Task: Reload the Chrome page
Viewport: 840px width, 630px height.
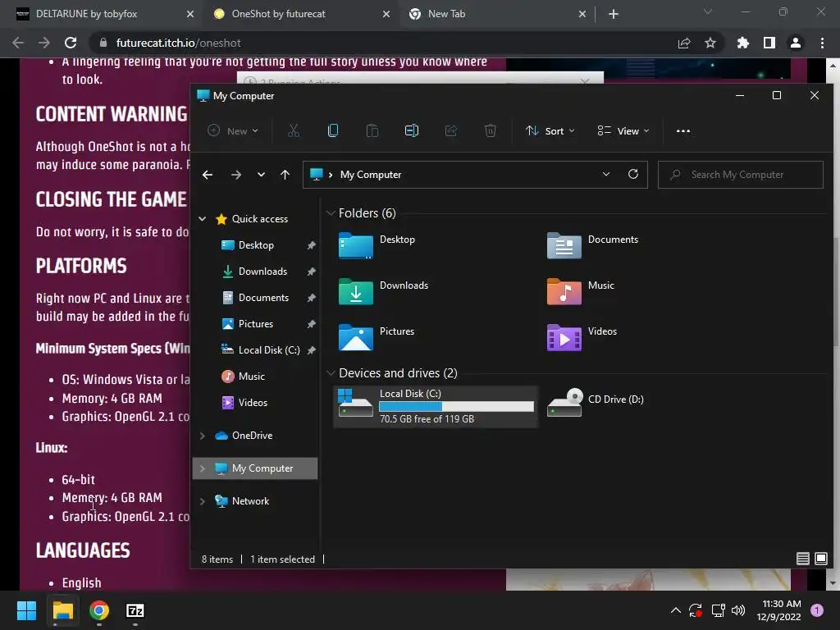Action: (71, 43)
